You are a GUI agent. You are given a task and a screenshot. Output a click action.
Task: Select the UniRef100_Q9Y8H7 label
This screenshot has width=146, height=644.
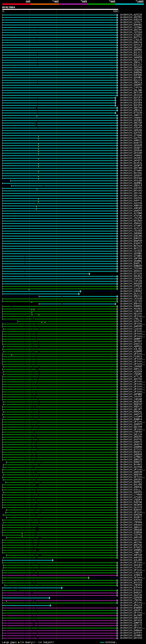[131, 342]
